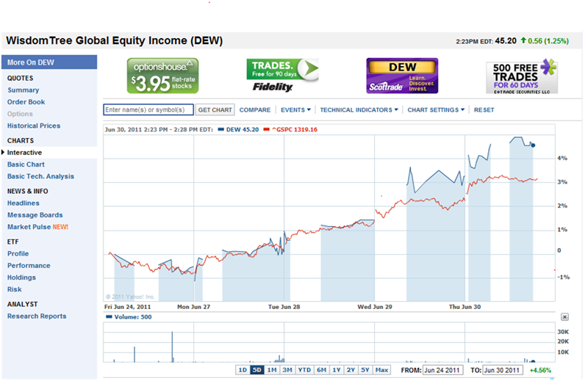
Task: Click the blue Volume legend swatch
Action: pyautogui.click(x=109, y=317)
